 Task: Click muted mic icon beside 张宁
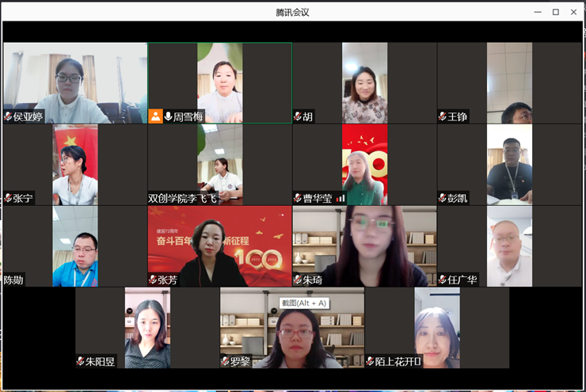[x=8, y=198]
